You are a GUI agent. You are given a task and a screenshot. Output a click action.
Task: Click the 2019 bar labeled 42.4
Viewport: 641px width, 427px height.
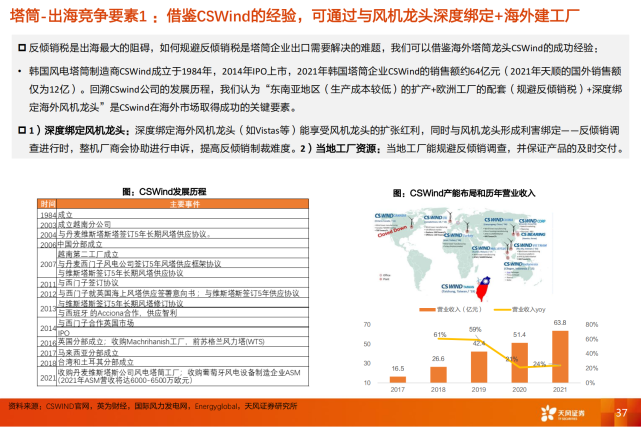(x=479, y=367)
